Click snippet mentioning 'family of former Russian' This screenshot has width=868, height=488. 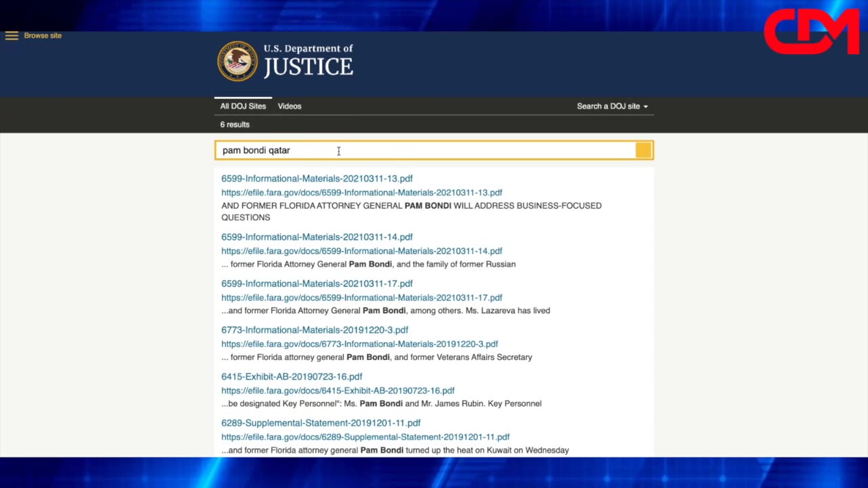[x=368, y=264]
